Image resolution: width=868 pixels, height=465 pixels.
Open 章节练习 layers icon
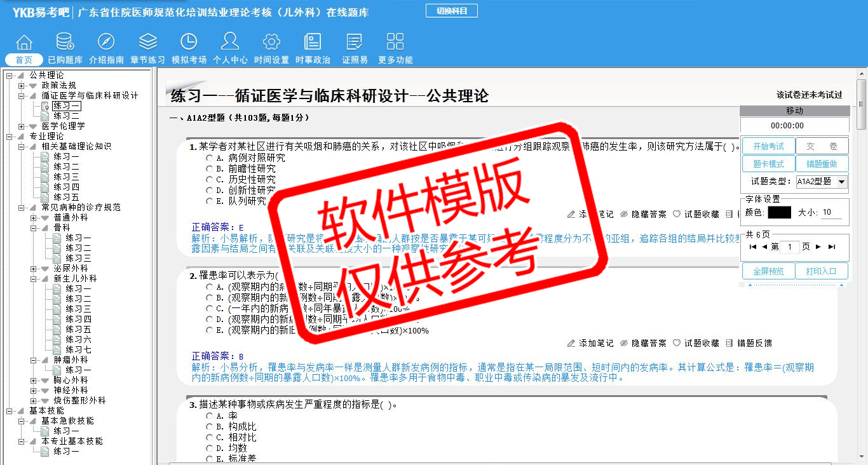147,43
